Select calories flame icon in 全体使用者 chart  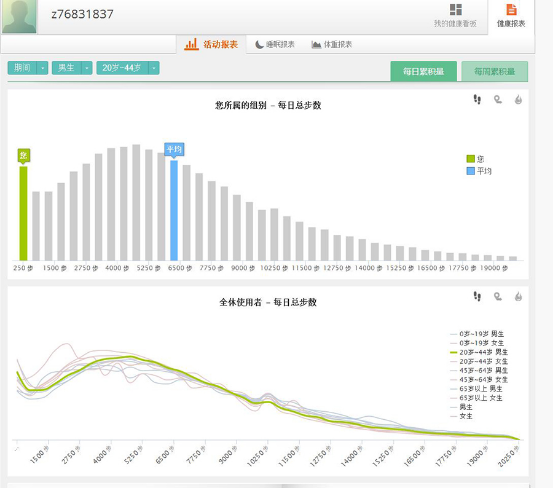pyautogui.click(x=518, y=296)
